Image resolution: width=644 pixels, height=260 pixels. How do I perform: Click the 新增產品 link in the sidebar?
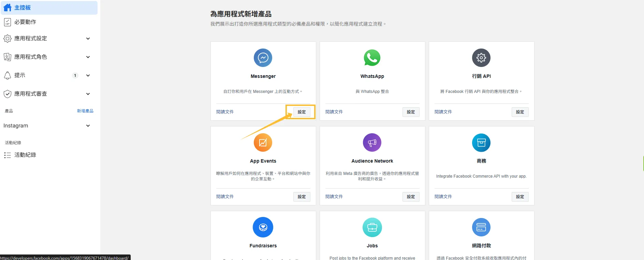pyautogui.click(x=85, y=111)
